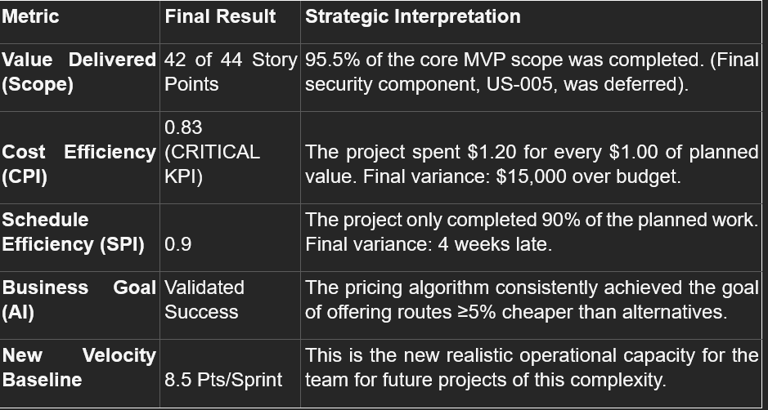Click the '0.83 (CRITICAL KPI)' result cell

[210, 152]
